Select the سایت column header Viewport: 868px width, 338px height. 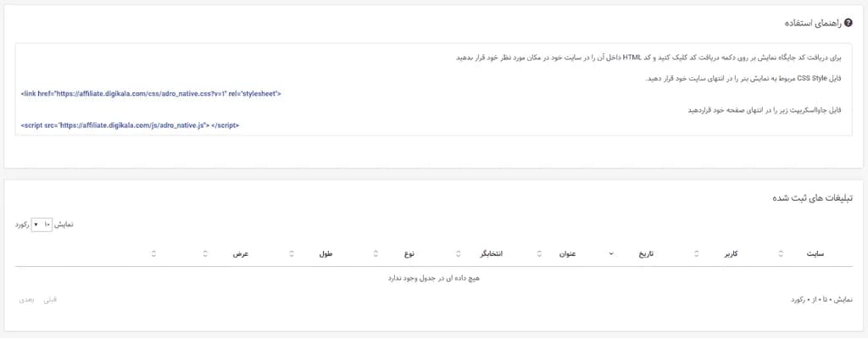tap(815, 254)
